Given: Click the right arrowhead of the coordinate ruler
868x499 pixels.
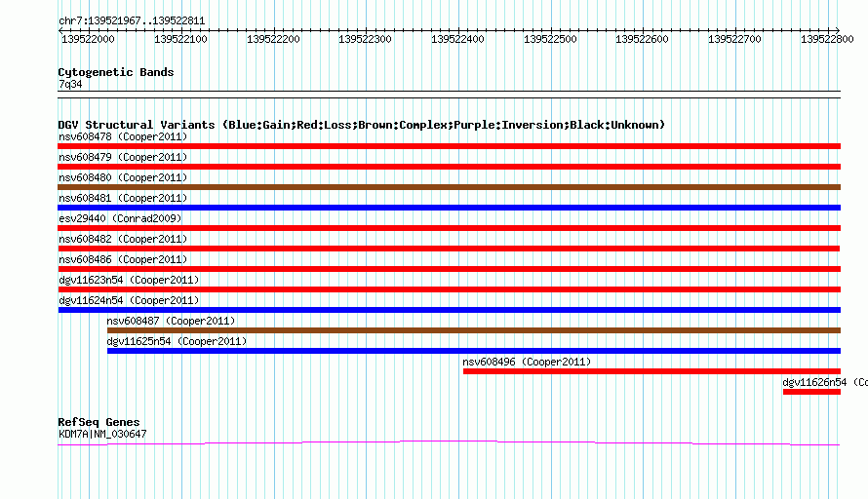Looking at the screenshot, I should 838,30.
